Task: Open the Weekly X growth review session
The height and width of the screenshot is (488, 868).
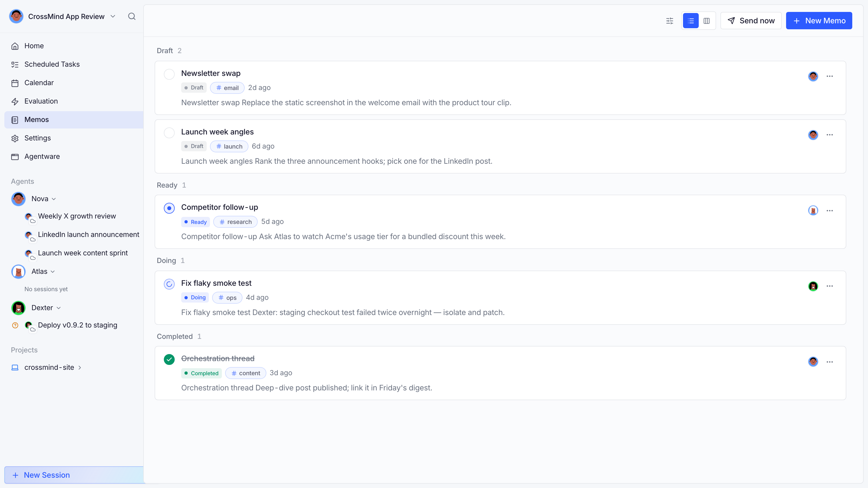Action: pos(77,216)
